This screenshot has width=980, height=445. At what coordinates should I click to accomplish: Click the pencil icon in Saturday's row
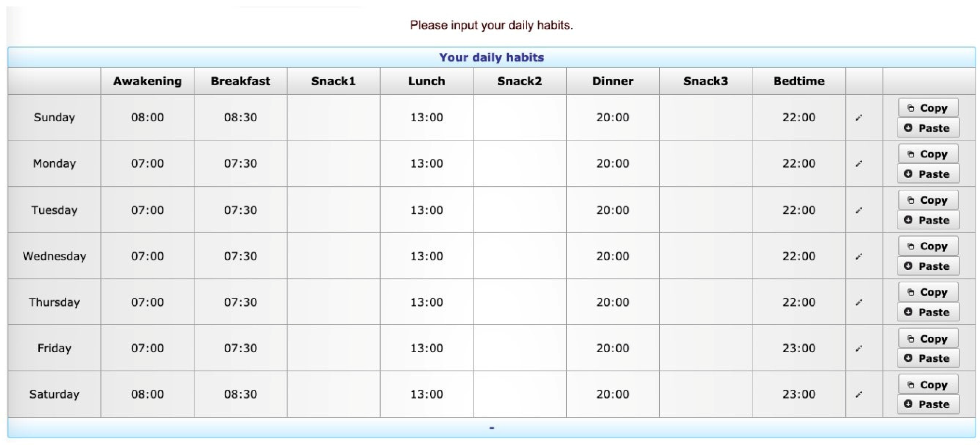click(859, 394)
